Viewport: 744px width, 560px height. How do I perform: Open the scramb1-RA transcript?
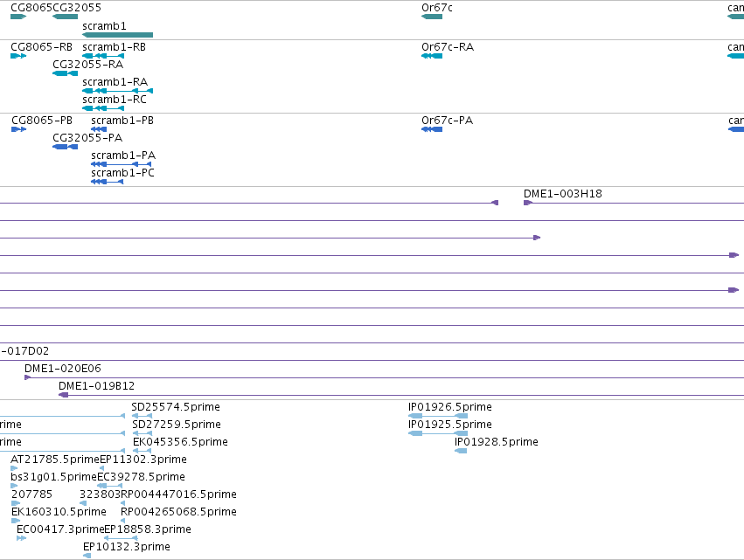click(x=118, y=91)
